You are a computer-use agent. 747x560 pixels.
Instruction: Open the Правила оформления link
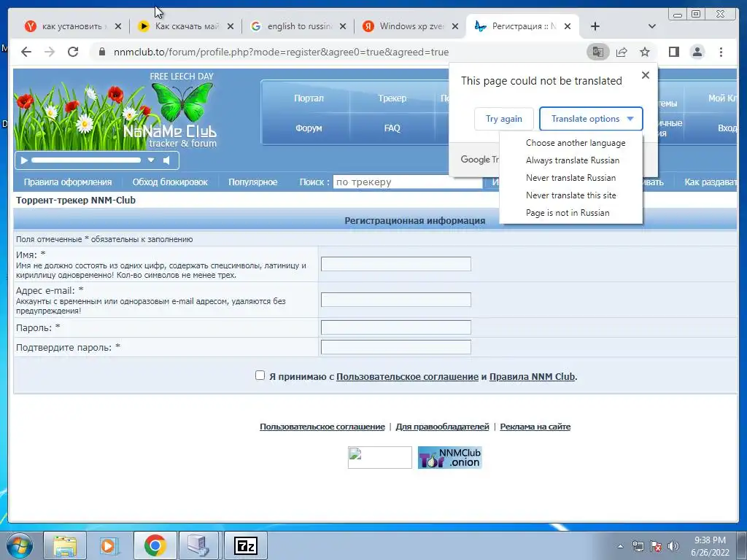click(68, 182)
